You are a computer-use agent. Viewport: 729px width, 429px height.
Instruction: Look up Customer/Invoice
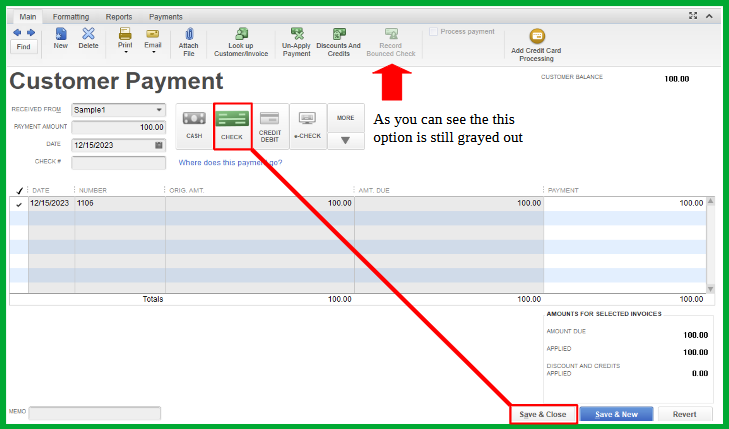tap(241, 42)
